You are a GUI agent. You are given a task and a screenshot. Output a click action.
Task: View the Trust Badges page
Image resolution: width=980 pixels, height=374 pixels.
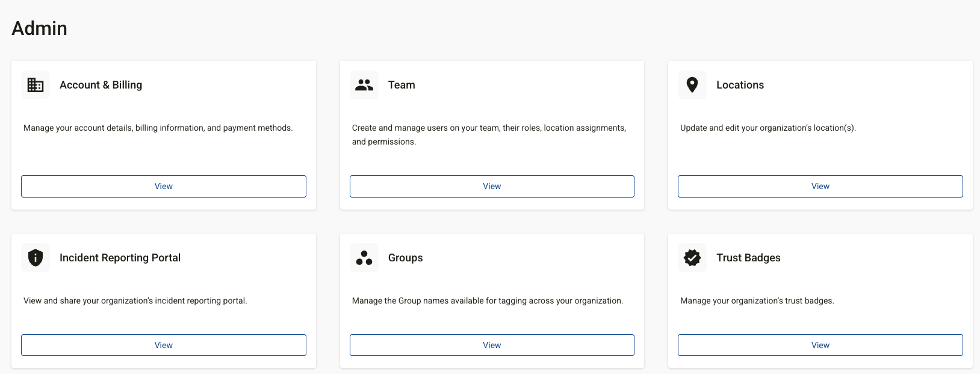point(820,345)
